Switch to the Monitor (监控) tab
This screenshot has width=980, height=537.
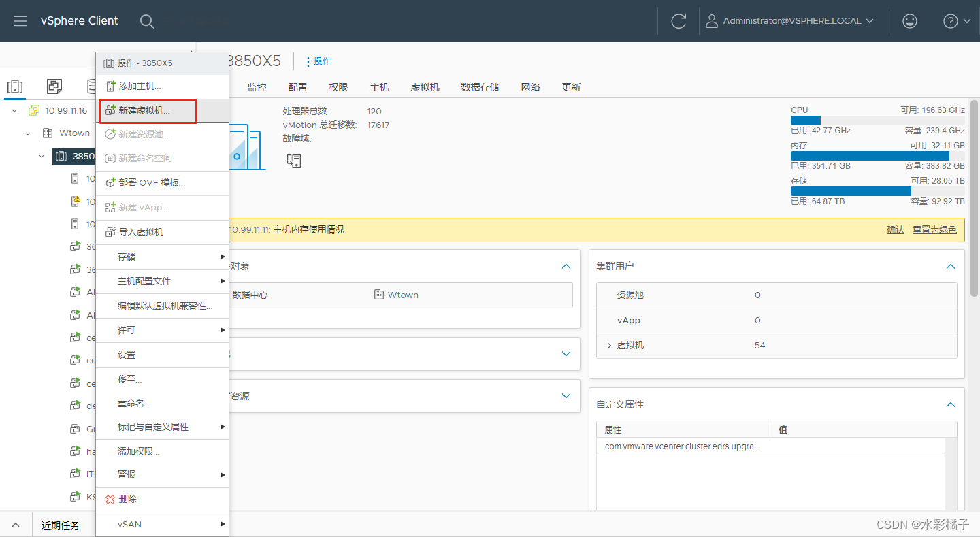tap(257, 87)
